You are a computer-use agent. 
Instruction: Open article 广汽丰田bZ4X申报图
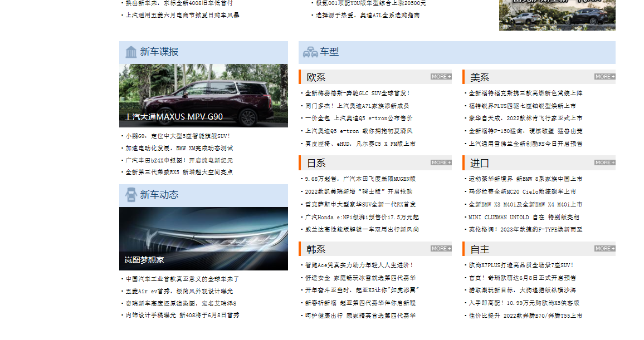click(x=179, y=160)
